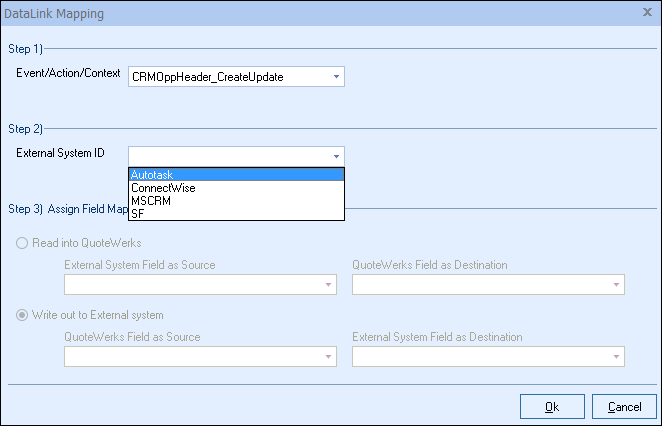
Task: Close the DataLink Mapping dialog
Action: click(x=648, y=13)
